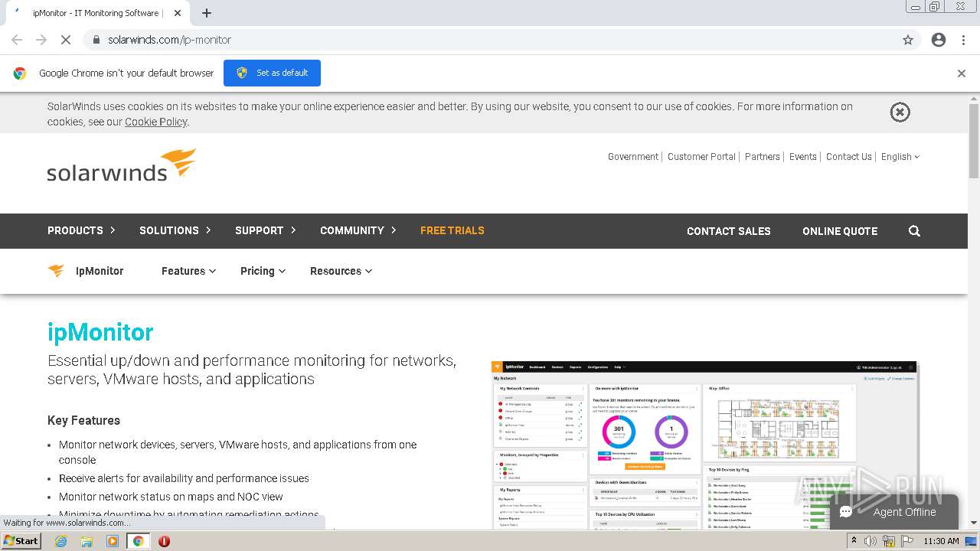This screenshot has width=980, height=551.
Task: Open the volume tray icon
Action: [x=871, y=541]
